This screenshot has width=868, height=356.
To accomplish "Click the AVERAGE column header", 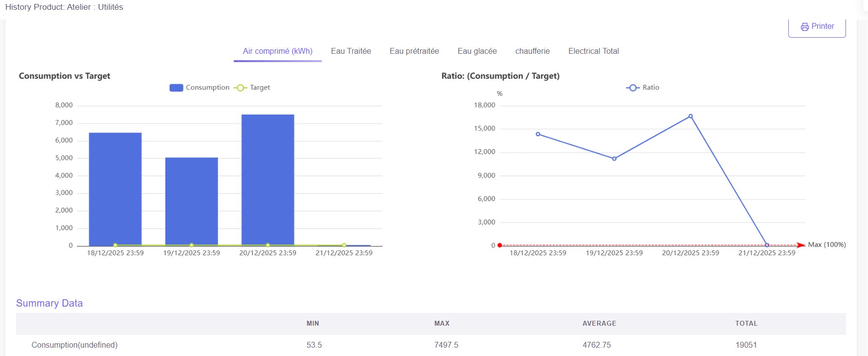I will (x=599, y=323).
